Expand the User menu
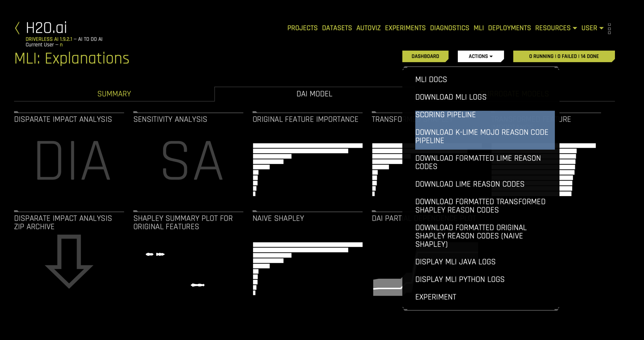644x340 pixels. [592, 28]
